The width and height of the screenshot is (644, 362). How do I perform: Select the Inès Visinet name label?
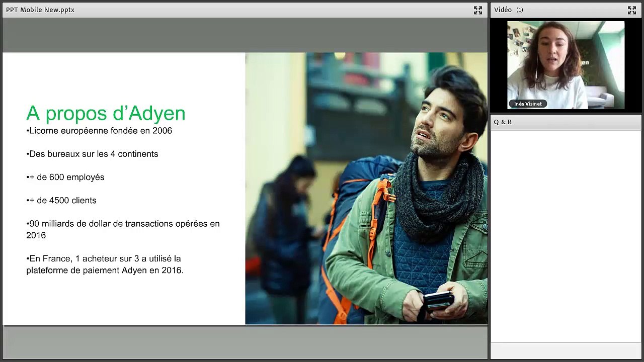(x=528, y=104)
